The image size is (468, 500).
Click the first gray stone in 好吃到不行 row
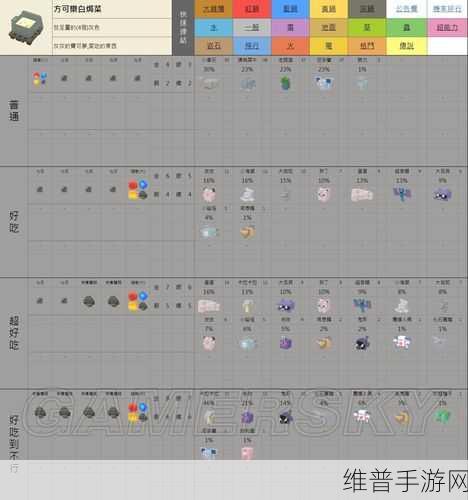coord(40,413)
